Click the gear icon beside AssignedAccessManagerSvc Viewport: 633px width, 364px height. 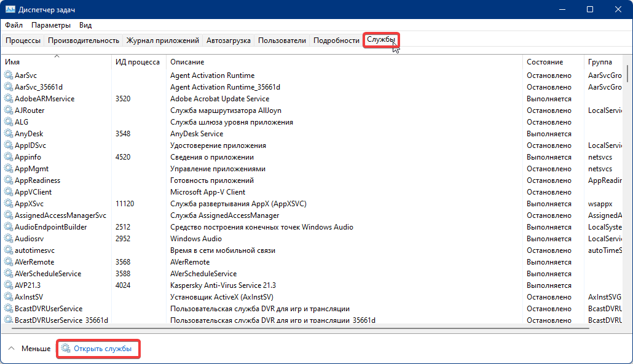(9, 215)
